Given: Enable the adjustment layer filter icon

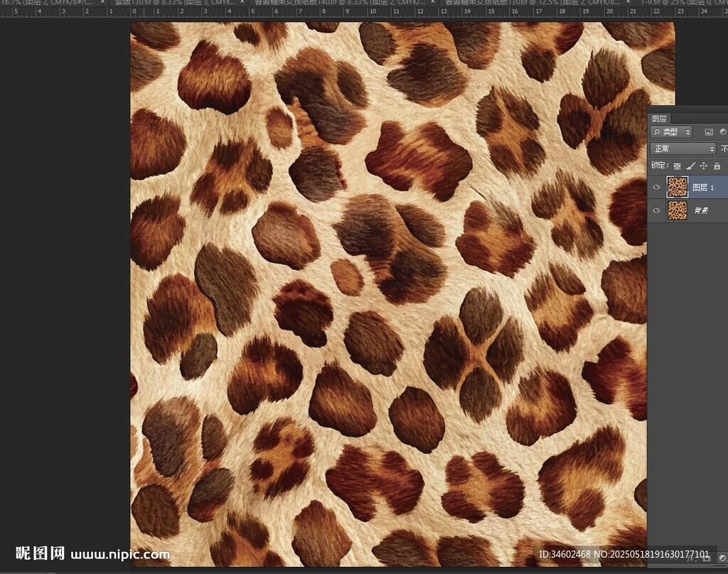Looking at the screenshot, I should coord(723,132).
